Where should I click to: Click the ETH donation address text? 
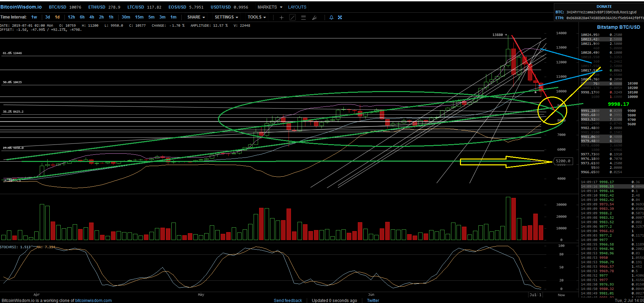pos(605,18)
